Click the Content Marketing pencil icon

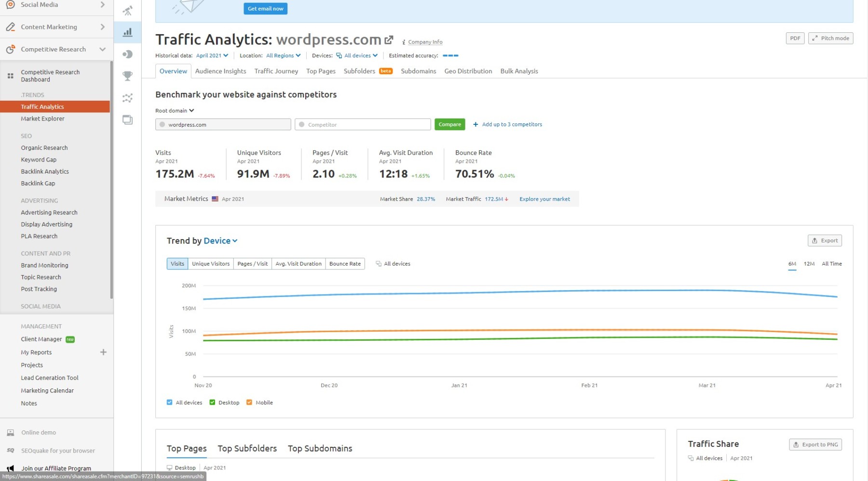[10, 27]
